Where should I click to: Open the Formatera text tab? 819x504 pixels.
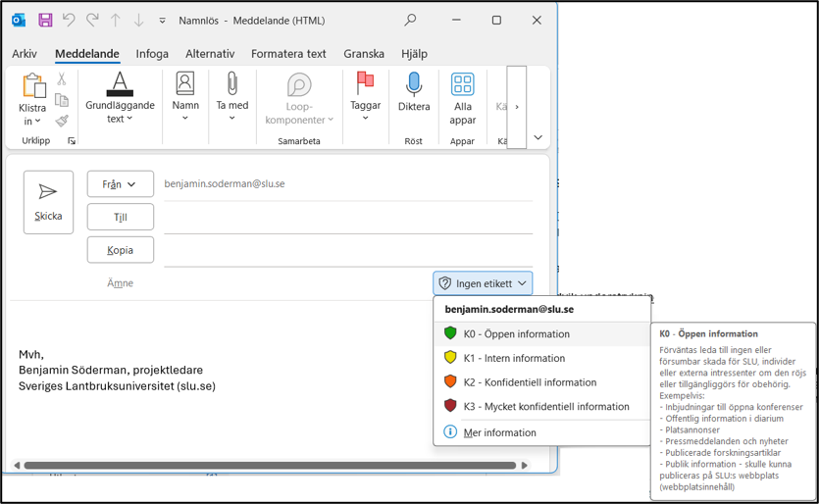click(x=288, y=54)
